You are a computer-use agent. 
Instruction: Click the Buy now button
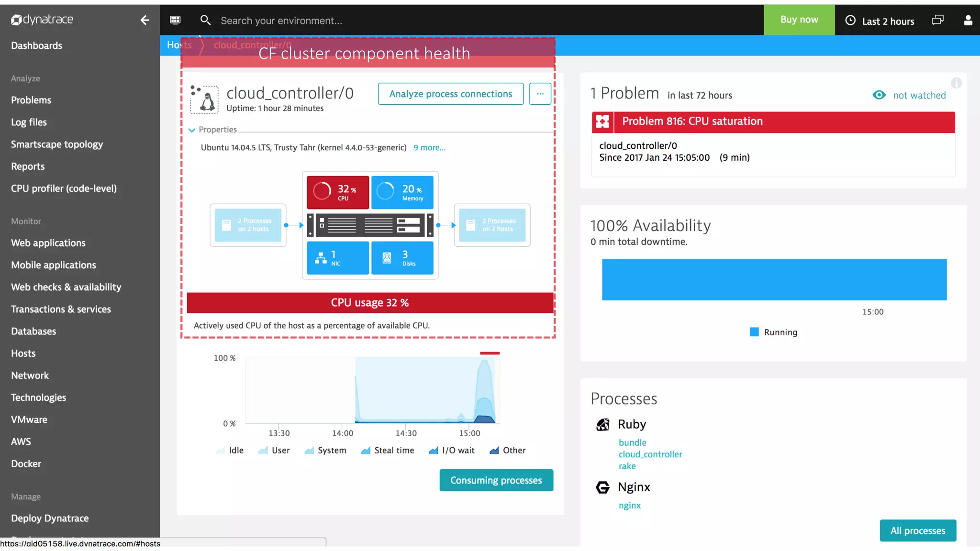click(799, 20)
